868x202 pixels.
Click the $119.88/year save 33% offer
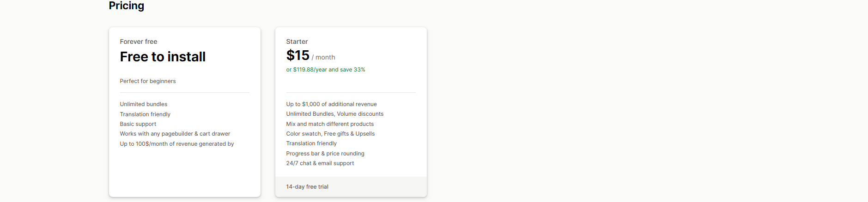(326, 70)
